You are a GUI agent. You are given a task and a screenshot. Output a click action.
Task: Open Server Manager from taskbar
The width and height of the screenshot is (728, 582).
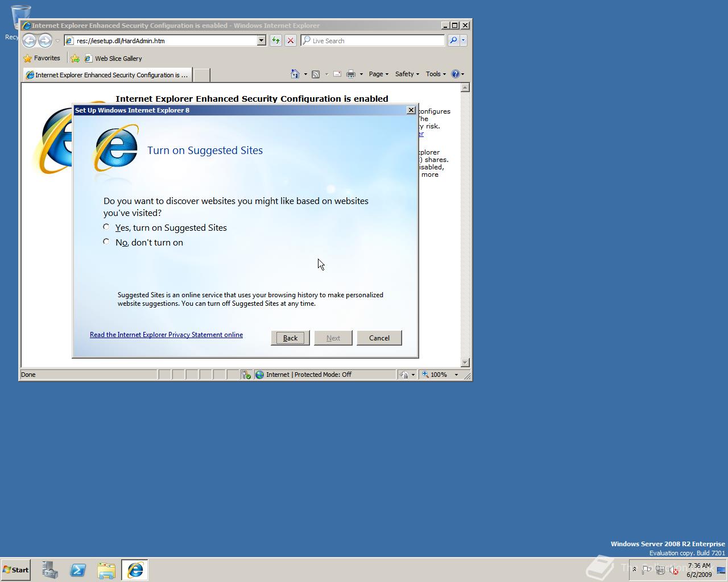[x=49, y=569]
